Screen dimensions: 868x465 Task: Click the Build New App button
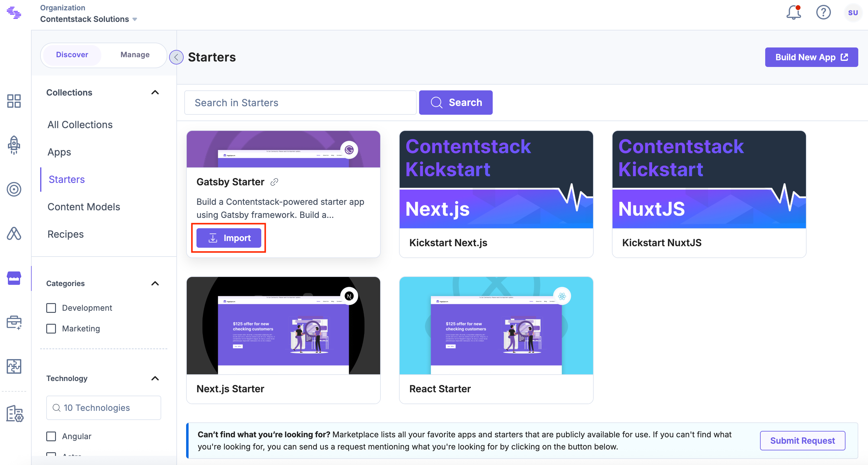pos(811,57)
